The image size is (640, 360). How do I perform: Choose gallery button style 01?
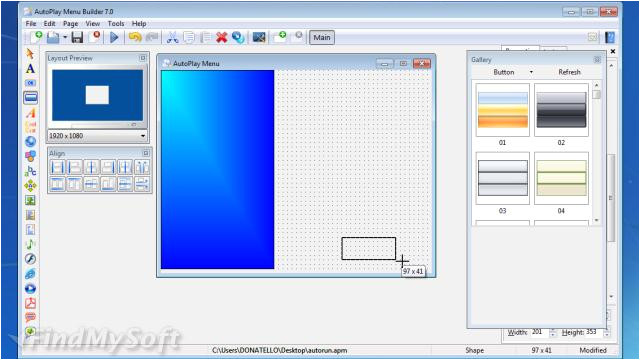click(x=502, y=110)
